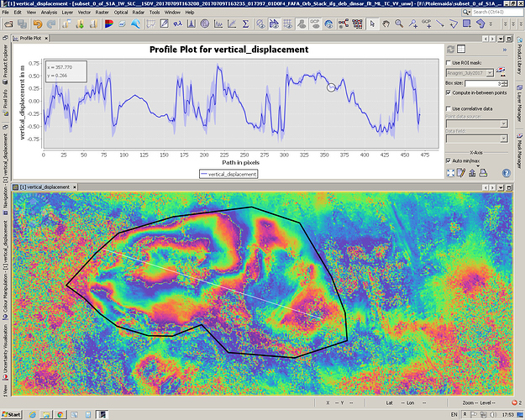Choose the GCP placing tool
Image resolution: width=525 pixels, height=420 pixels.
coord(426,24)
